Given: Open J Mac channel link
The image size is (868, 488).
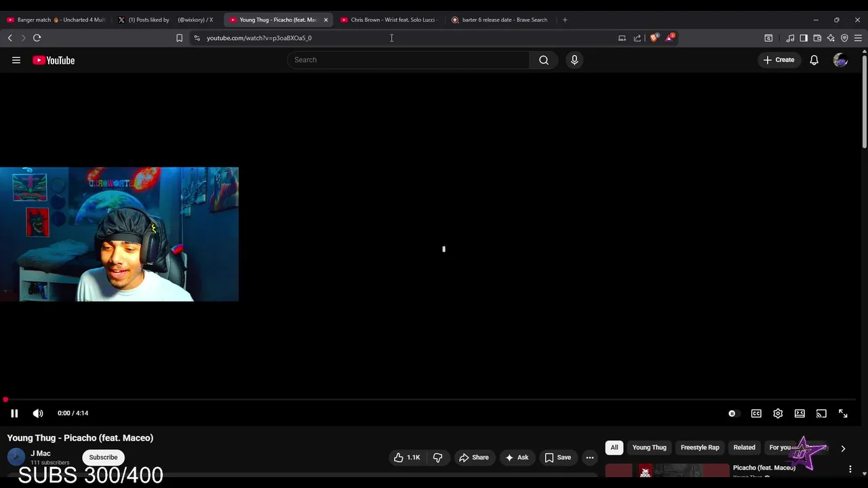Looking at the screenshot, I should pyautogui.click(x=41, y=453).
